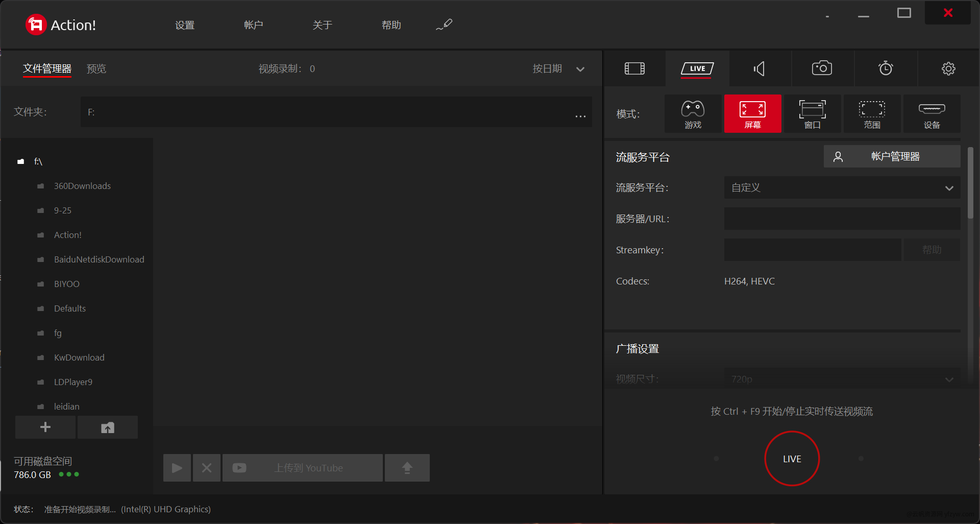The image size is (980, 524).
Task: Open the 关于 menu
Action: point(323,25)
